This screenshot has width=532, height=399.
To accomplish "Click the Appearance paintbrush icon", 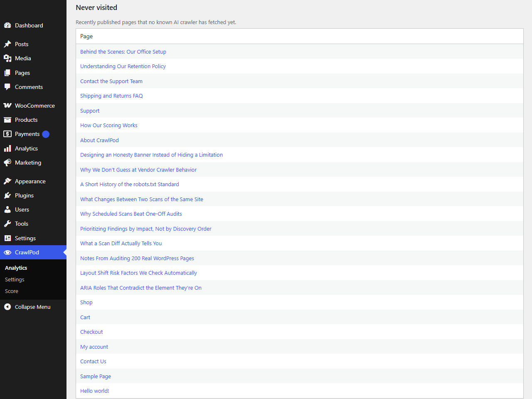I will coord(7,181).
